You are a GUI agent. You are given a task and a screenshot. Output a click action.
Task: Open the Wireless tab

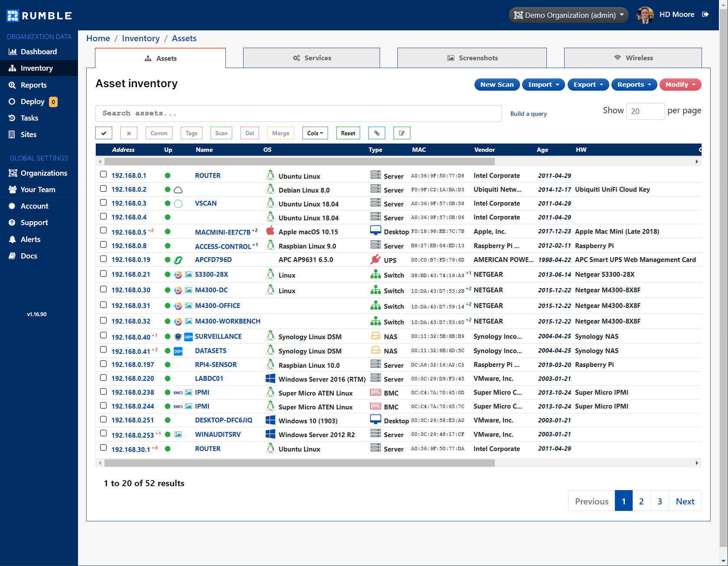coord(633,58)
